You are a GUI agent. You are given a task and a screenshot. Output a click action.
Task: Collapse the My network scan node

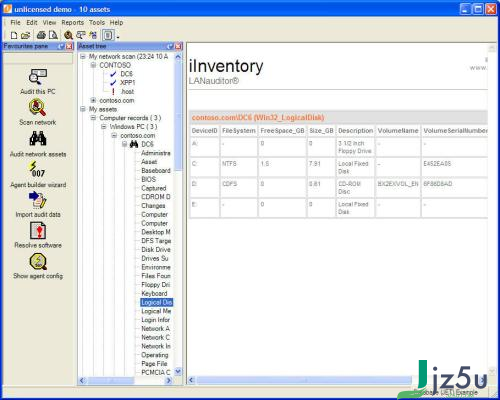(83, 56)
